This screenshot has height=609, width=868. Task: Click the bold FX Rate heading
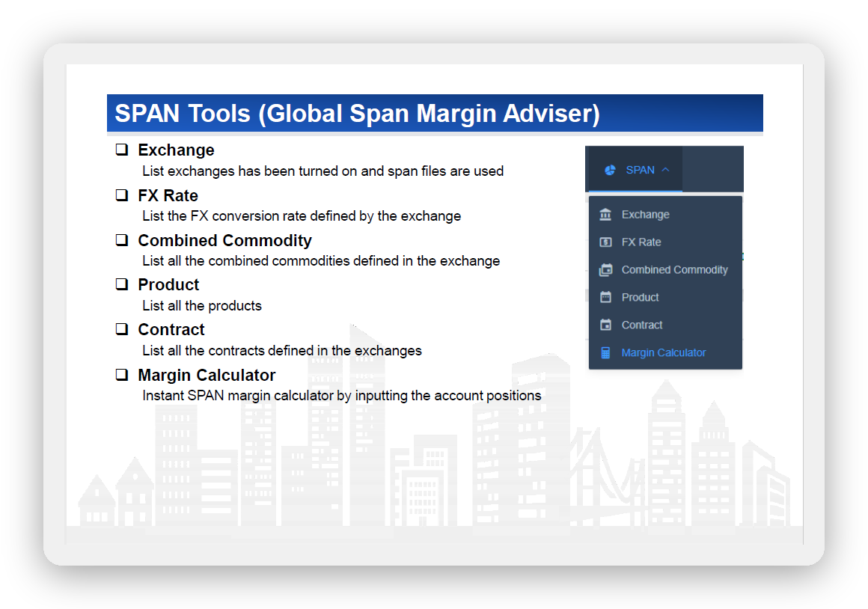point(168,195)
